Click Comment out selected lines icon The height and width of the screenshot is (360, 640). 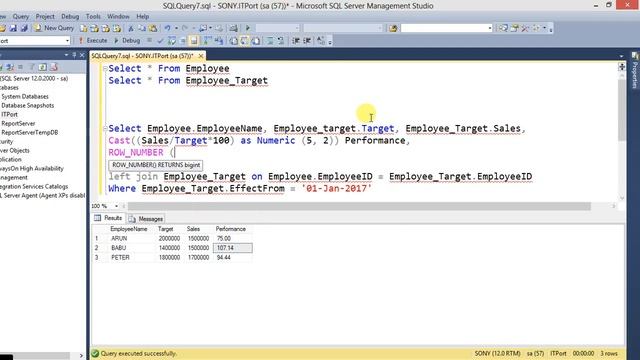[270, 40]
